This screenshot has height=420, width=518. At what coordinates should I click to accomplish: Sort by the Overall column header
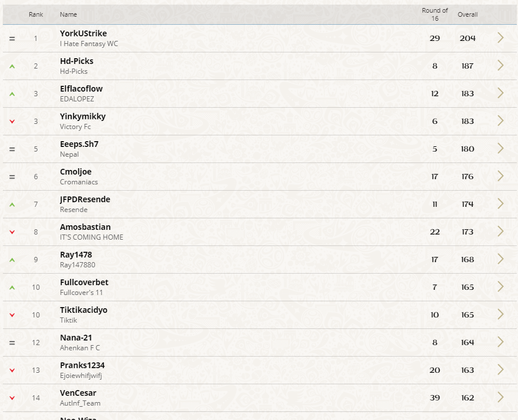pyautogui.click(x=467, y=14)
